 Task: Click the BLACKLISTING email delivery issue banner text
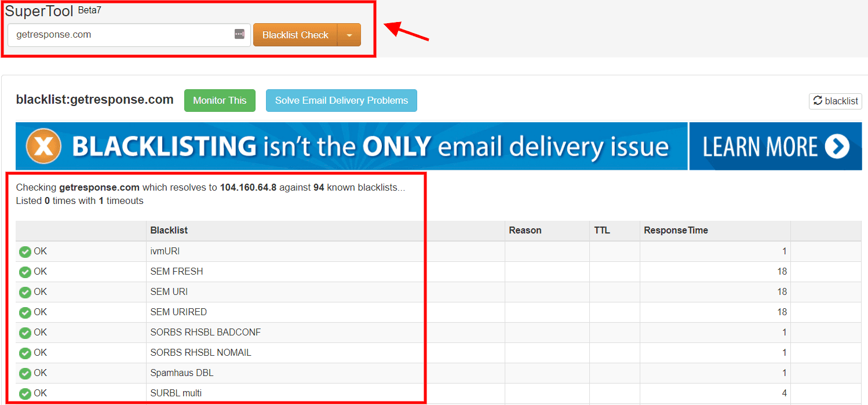[x=371, y=147]
